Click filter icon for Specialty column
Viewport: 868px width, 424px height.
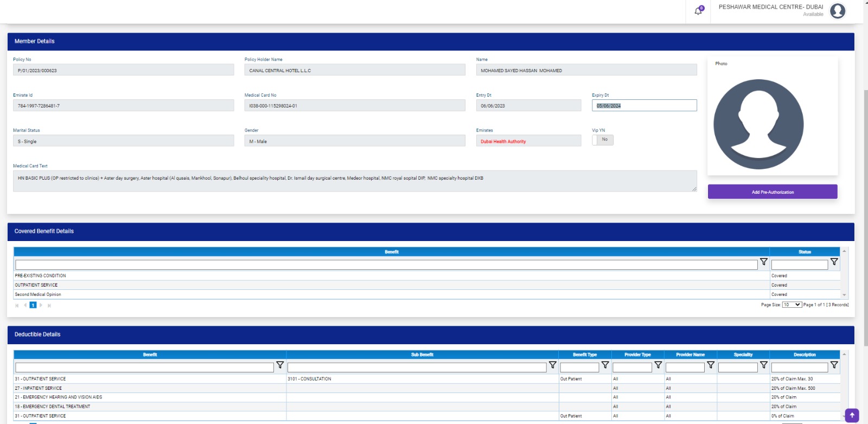click(764, 365)
